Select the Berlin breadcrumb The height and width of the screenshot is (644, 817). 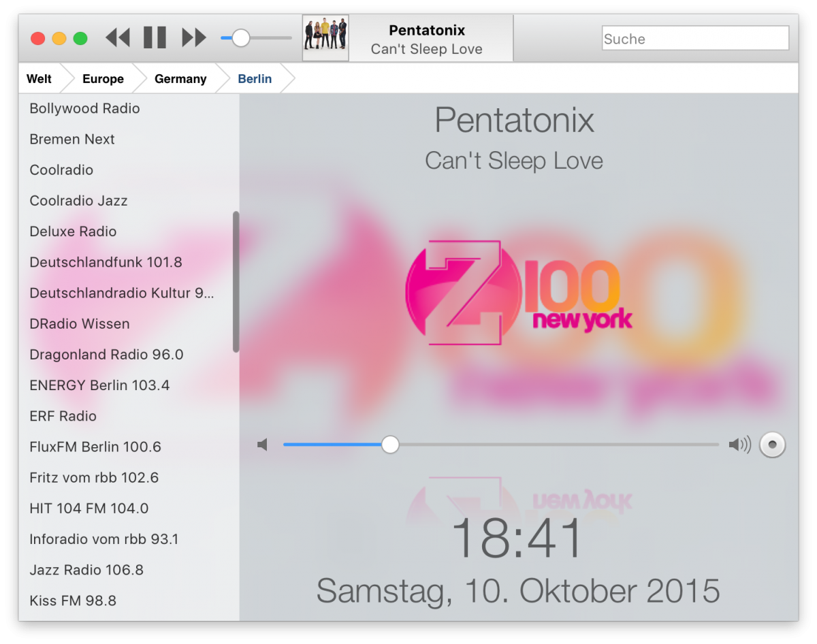[255, 79]
